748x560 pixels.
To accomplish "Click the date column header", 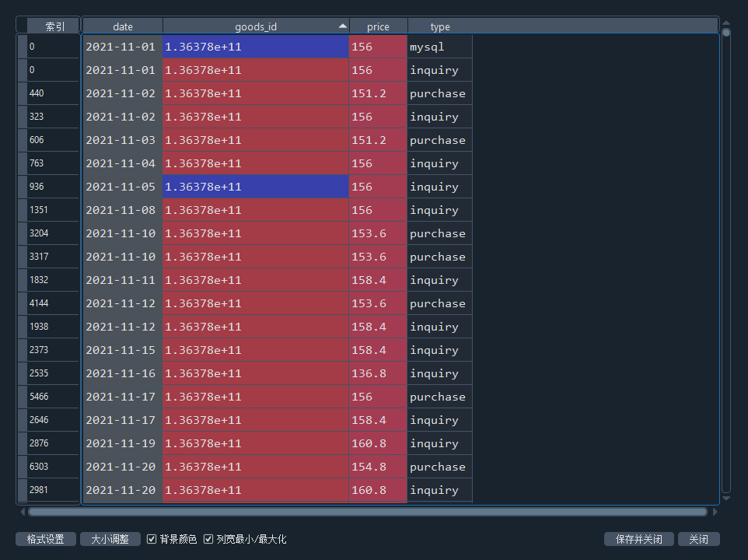I will 122,26.
